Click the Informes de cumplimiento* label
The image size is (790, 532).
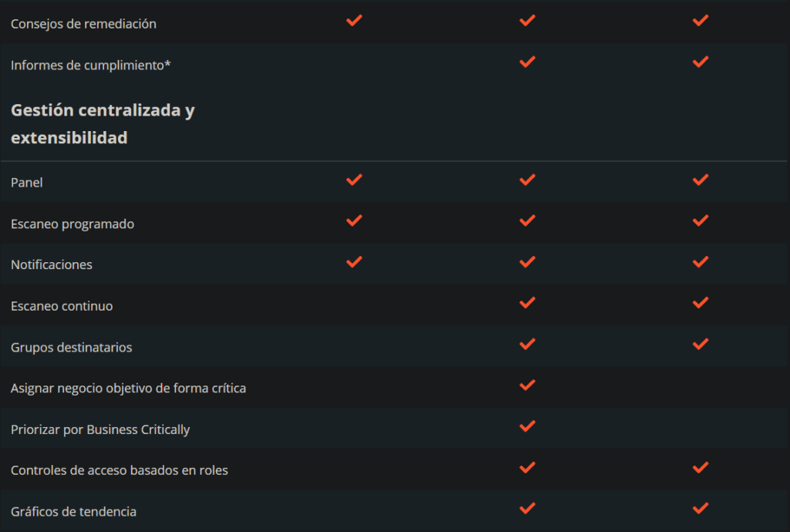(90, 65)
